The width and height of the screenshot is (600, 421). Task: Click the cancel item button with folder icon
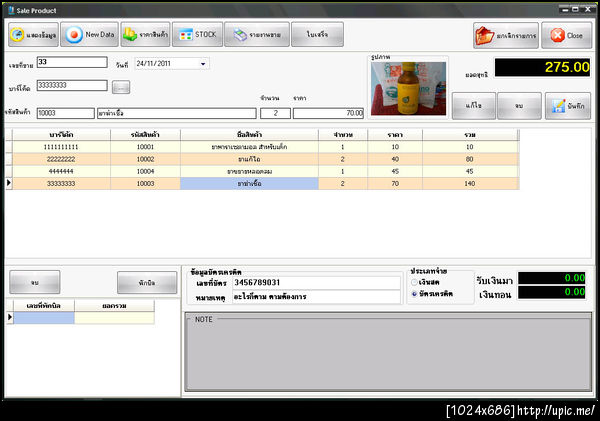506,36
